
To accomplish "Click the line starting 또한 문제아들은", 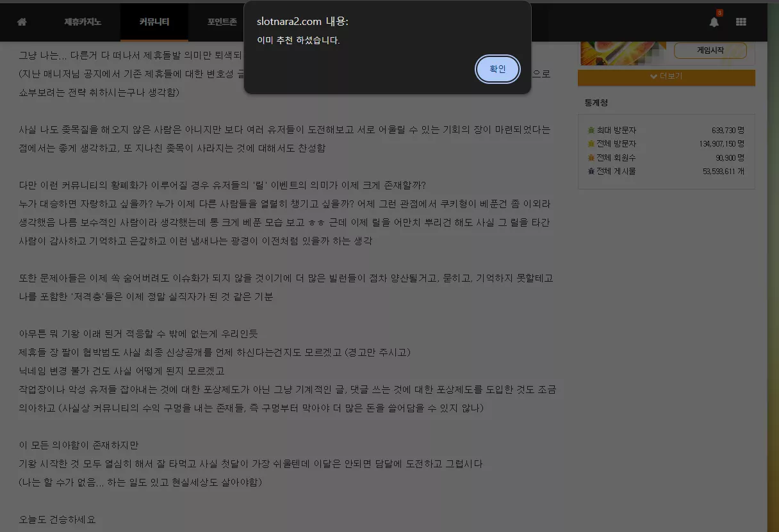I will tap(286, 278).
